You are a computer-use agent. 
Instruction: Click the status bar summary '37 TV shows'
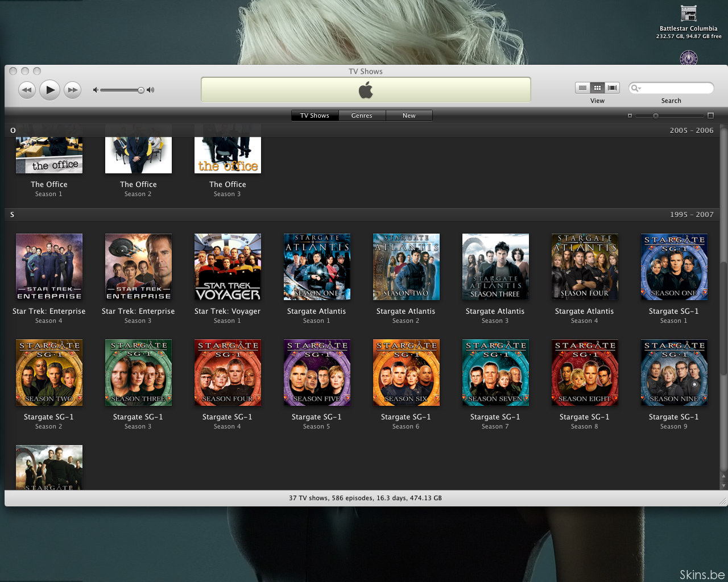point(309,498)
